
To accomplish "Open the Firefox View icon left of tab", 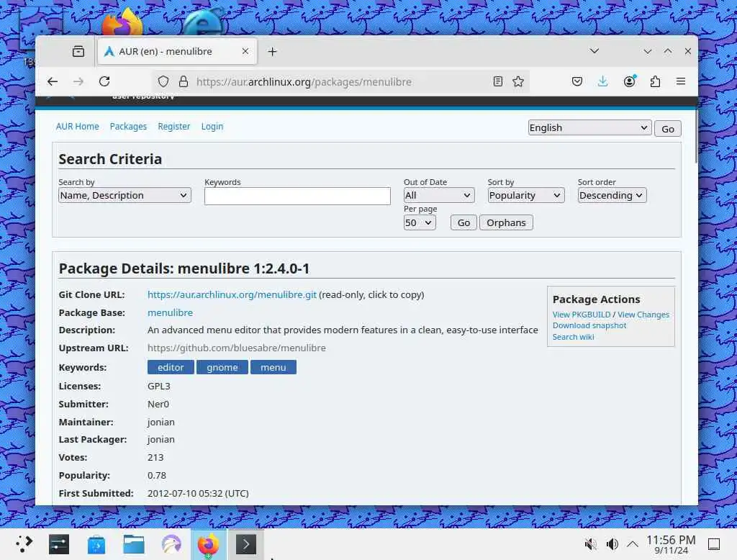I will [78, 51].
